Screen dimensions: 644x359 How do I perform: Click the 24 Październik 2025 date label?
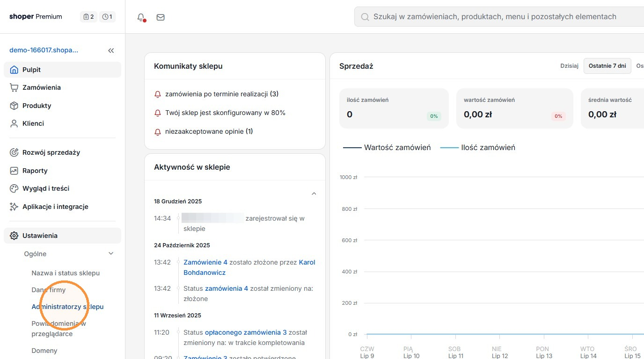pyautogui.click(x=182, y=245)
